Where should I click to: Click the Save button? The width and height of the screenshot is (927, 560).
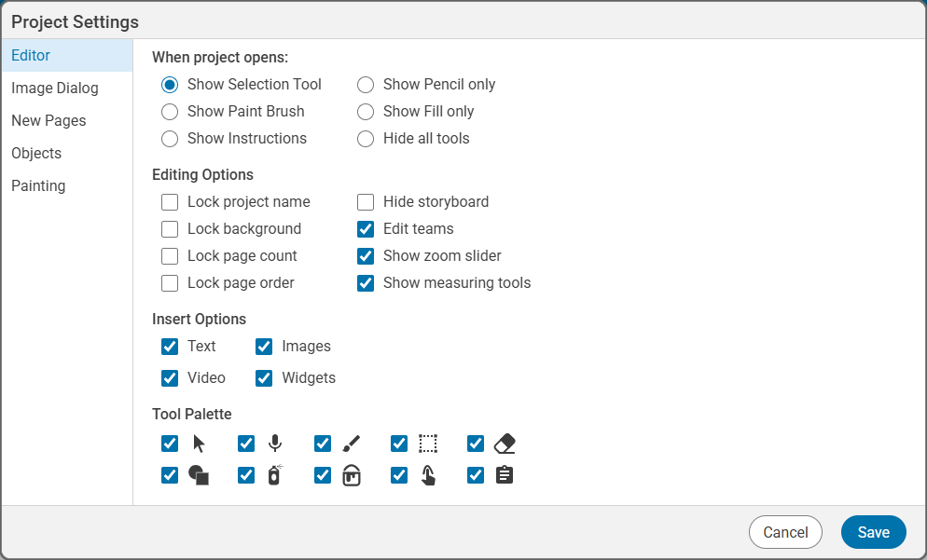click(x=873, y=532)
